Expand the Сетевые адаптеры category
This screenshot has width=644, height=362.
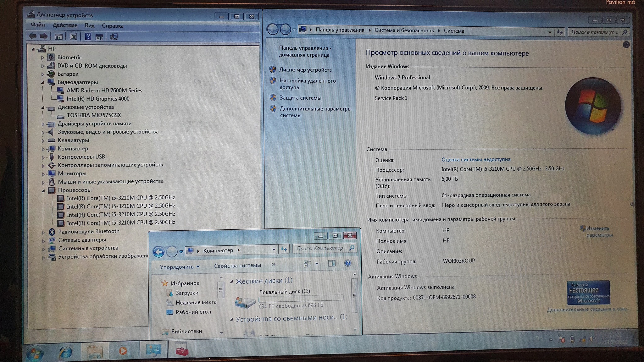pos(43,241)
